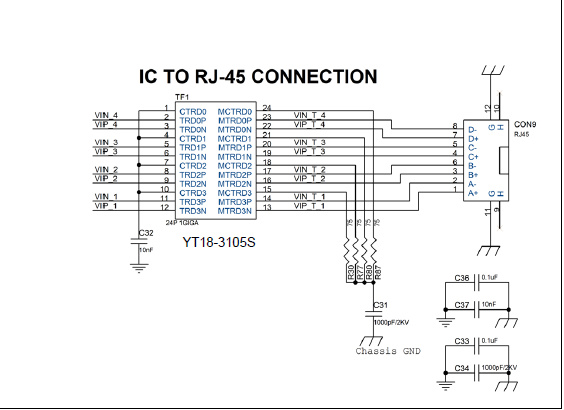Click the TRD3P pin name
Screen dimensions: 564x410
pyautogui.click(x=193, y=202)
